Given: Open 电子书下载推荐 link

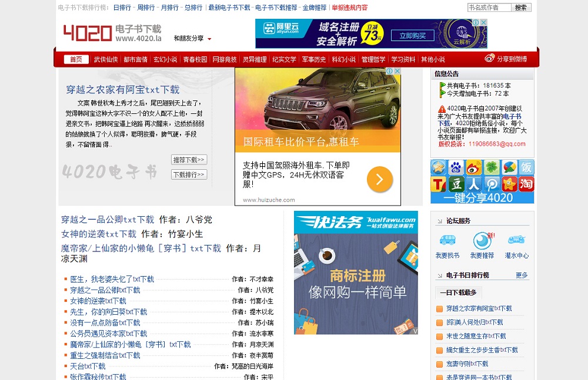Looking at the screenshot, I should click(x=276, y=8).
